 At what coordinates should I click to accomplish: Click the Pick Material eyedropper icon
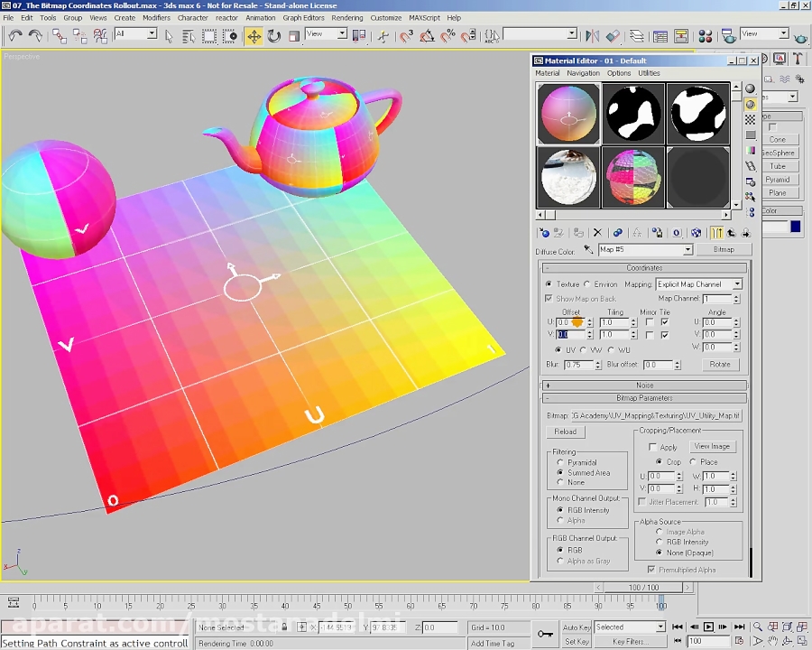coord(588,250)
